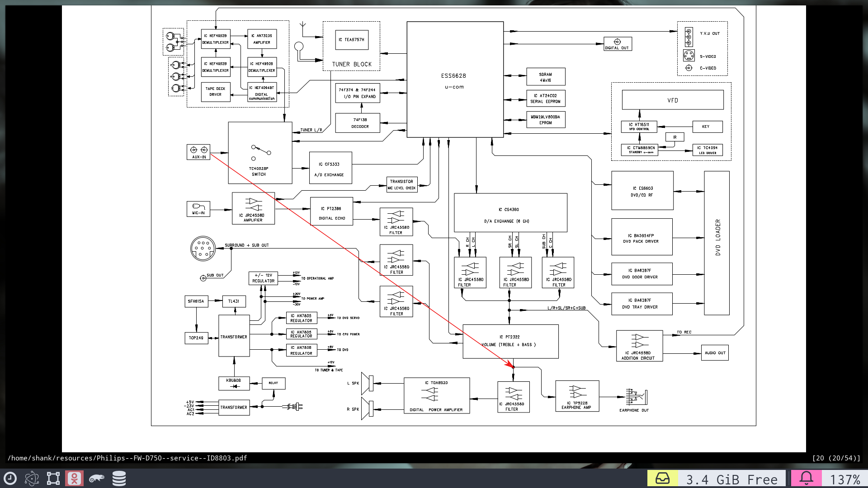Click the page counter [20 (20/54)]
The image size is (868, 488).
[x=836, y=458]
